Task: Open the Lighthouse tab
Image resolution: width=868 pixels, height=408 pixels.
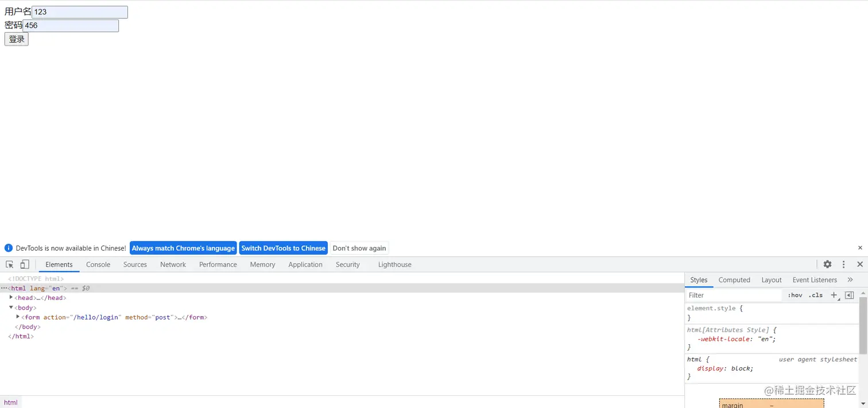Action: [x=395, y=264]
